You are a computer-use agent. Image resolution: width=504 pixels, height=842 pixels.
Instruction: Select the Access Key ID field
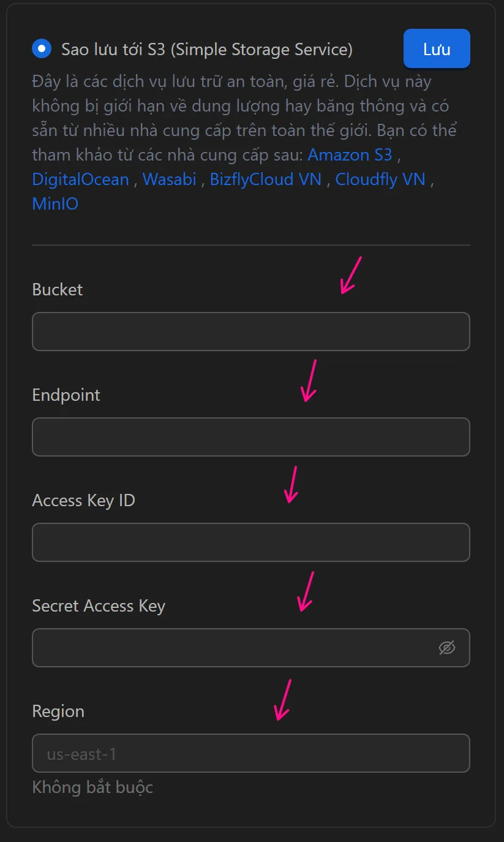point(250,542)
